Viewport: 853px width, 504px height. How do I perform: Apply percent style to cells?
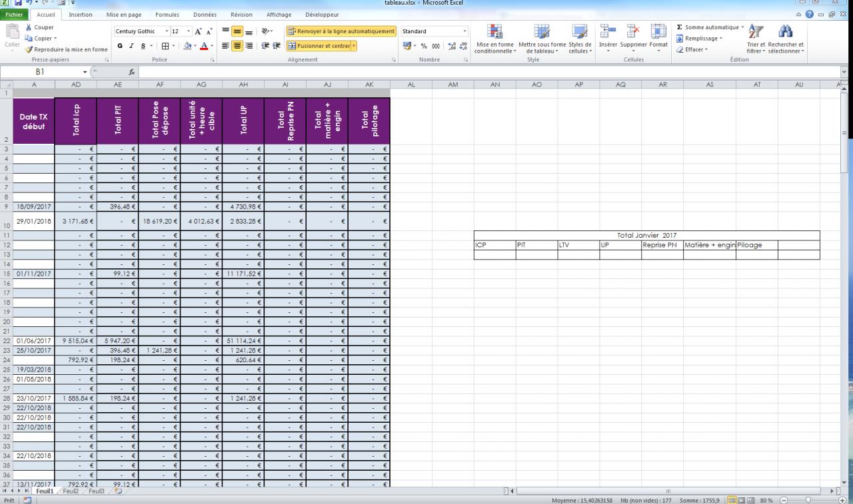[x=423, y=46]
